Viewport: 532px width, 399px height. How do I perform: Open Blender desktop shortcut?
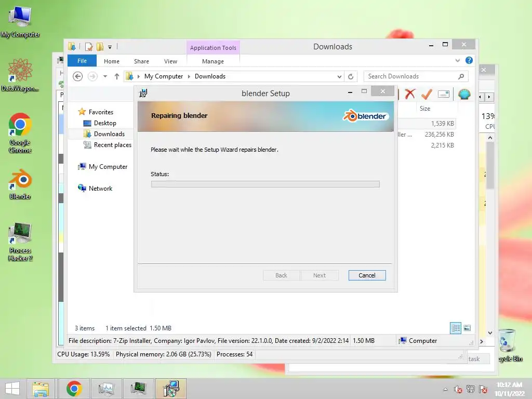pyautogui.click(x=20, y=184)
